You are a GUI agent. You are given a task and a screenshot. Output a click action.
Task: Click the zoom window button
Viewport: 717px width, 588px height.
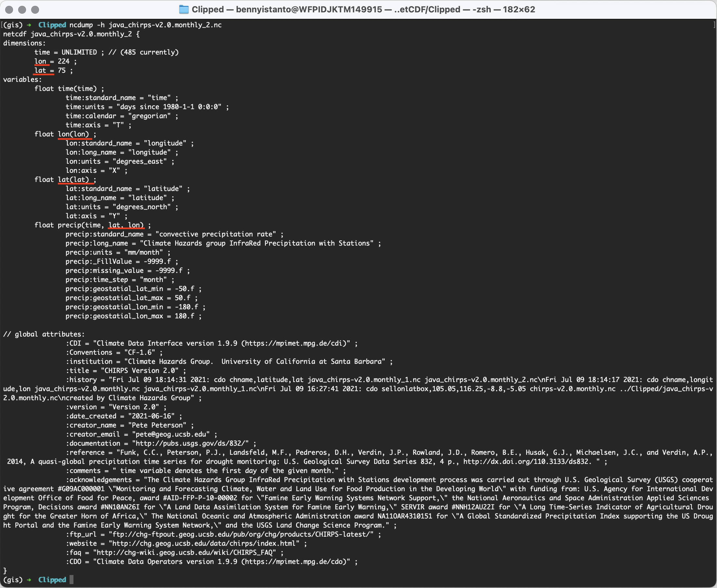[x=35, y=9]
